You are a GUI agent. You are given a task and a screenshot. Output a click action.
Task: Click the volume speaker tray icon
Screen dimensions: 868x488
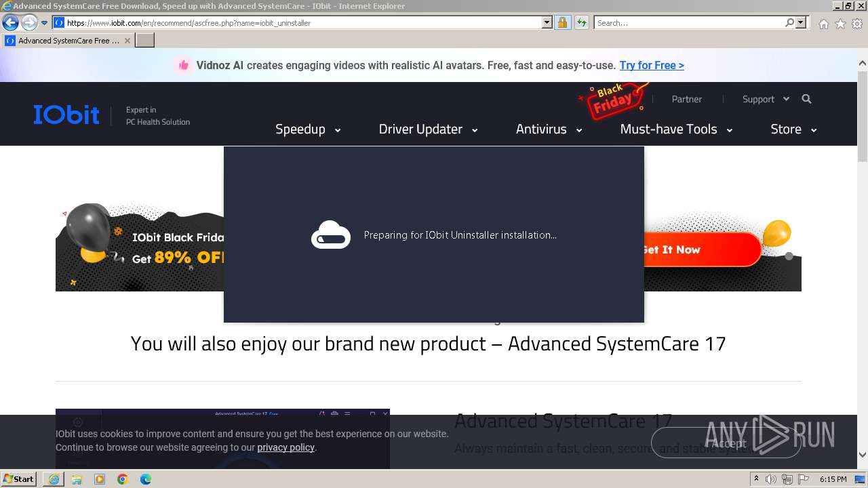771,479
